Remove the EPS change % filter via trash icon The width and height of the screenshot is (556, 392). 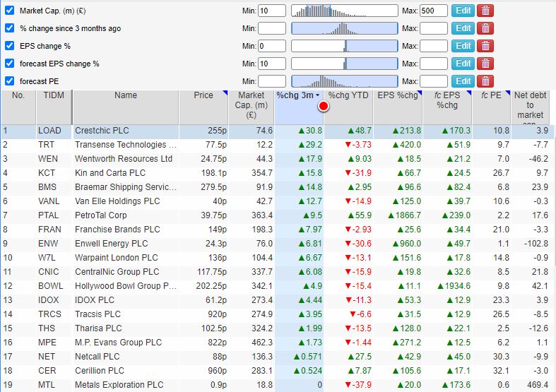(485, 46)
